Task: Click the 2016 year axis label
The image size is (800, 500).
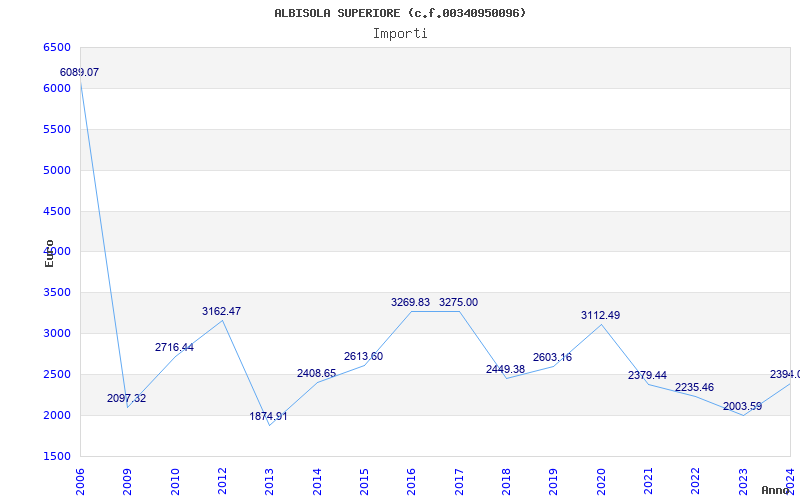Action: pyautogui.click(x=411, y=482)
